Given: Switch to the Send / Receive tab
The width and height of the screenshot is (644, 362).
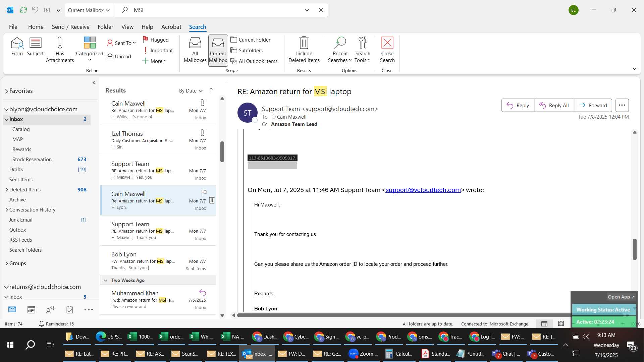Looking at the screenshot, I should pyautogui.click(x=70, y=27).
